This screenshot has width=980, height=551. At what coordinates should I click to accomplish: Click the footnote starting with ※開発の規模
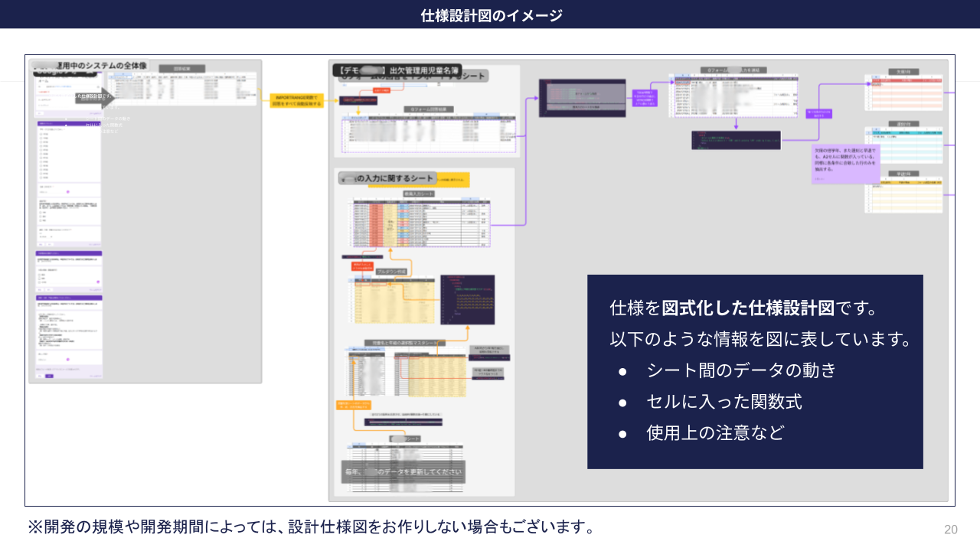[311, 527]
